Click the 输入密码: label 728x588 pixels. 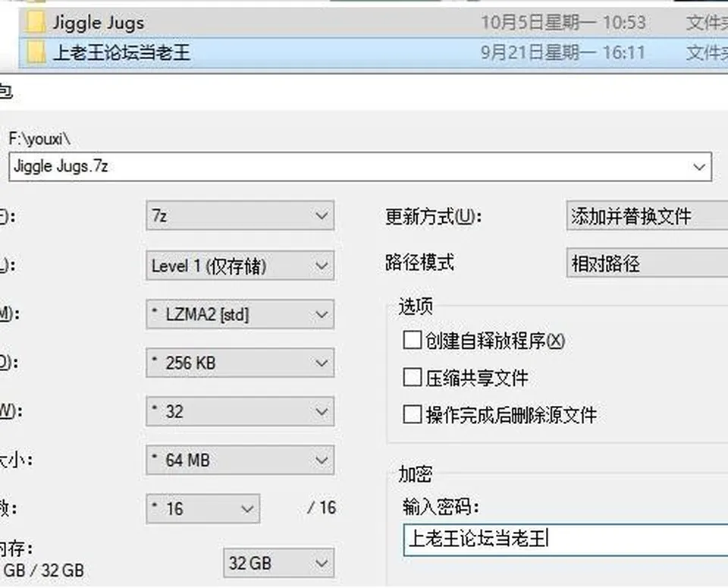[441, 506]
